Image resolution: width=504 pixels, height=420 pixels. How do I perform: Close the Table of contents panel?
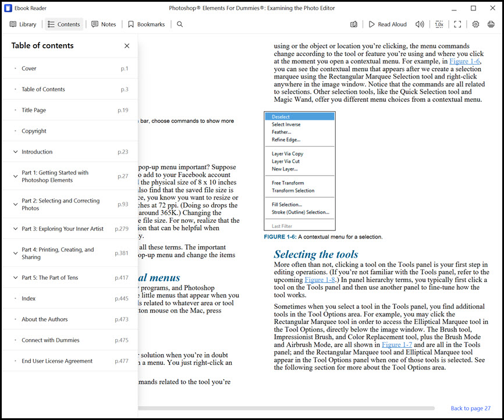click(127, 45)
